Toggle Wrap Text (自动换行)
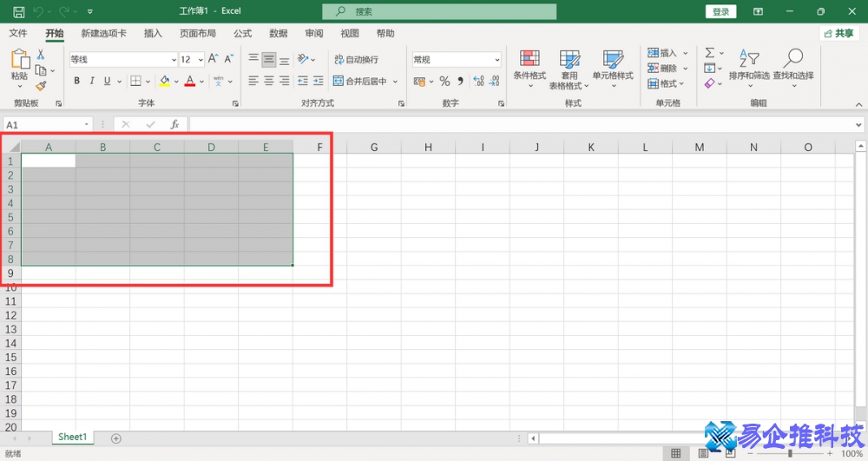Screen dimensions: 868x461 pos(356,60)
